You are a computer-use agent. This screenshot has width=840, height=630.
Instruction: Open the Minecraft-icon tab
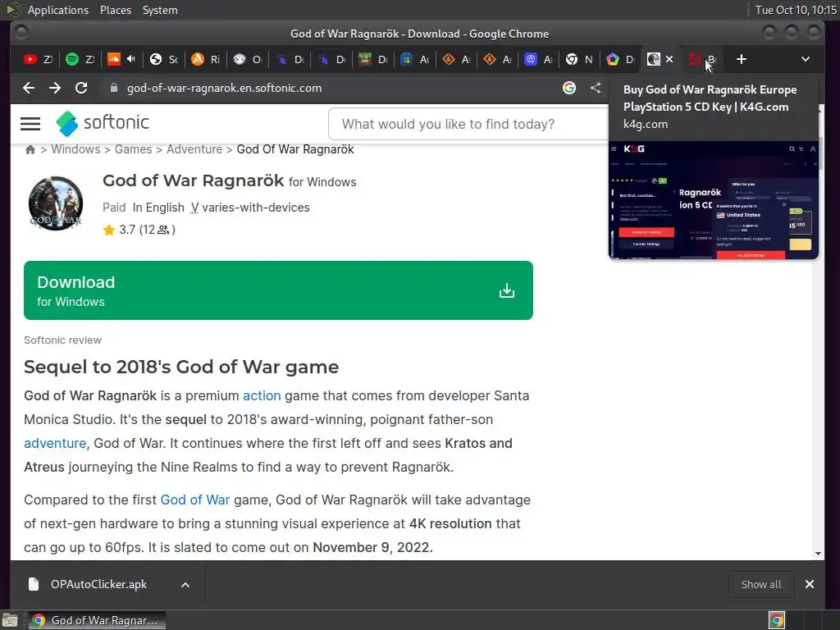click(372, 59)
